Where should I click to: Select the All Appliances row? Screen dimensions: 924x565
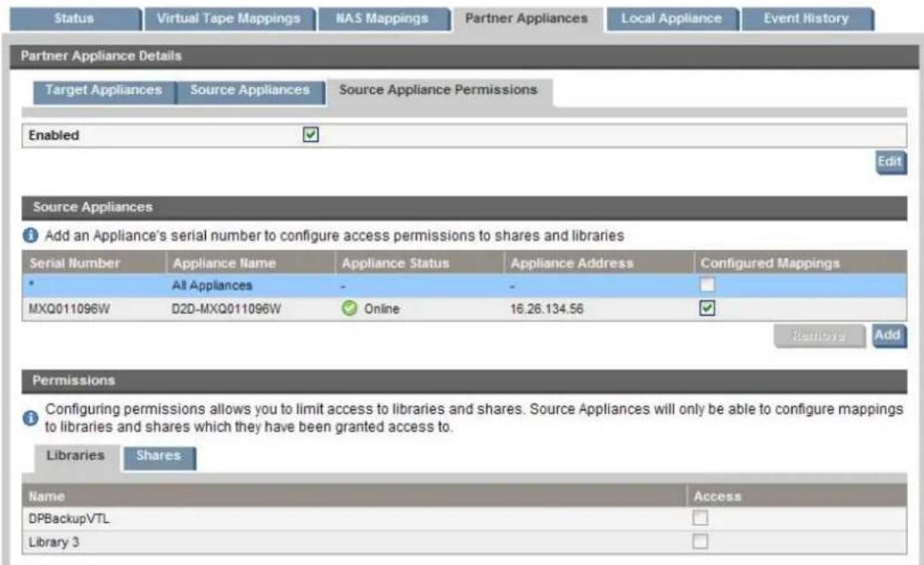pos(465,286)
